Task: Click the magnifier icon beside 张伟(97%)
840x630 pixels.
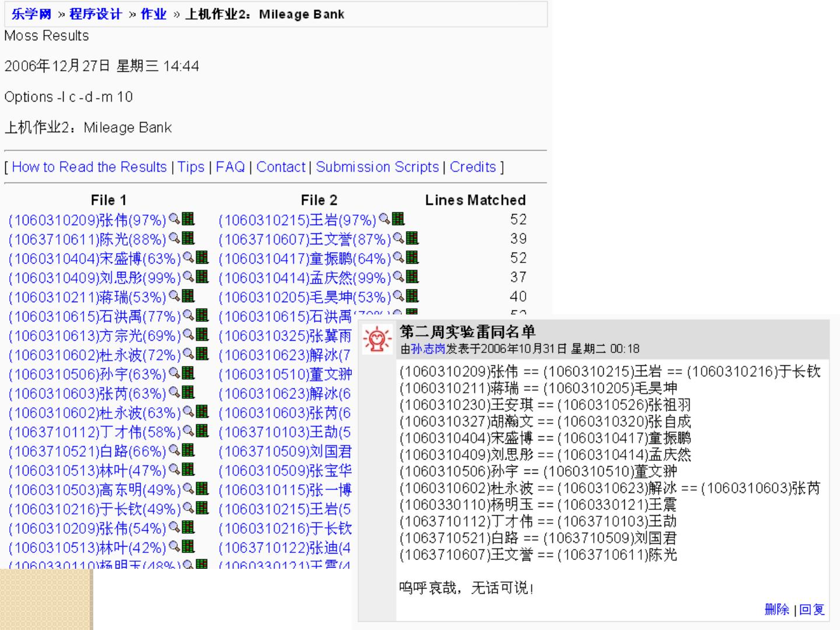Action: click(174, 219)
